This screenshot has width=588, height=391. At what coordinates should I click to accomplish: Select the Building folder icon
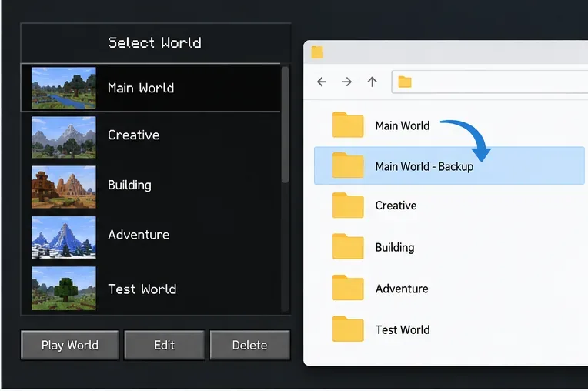[348, 246]
